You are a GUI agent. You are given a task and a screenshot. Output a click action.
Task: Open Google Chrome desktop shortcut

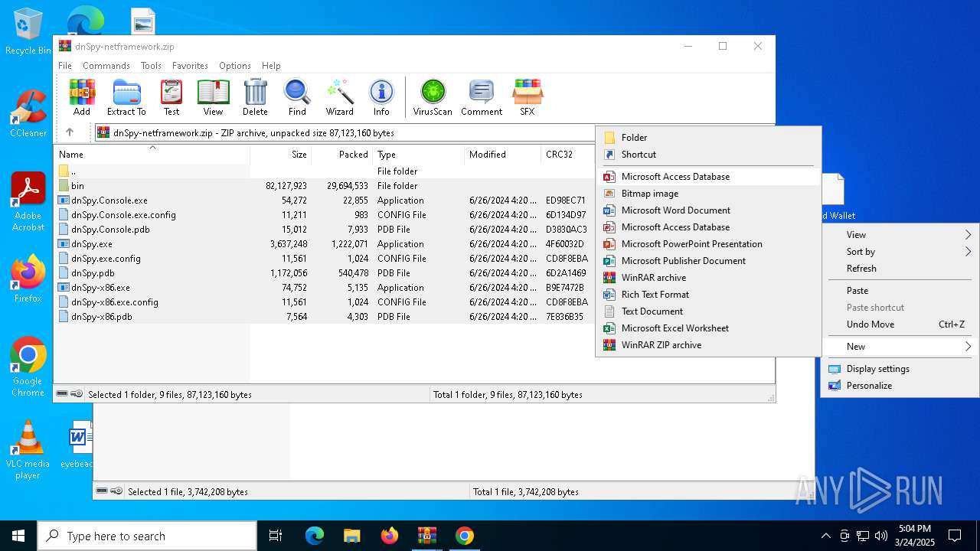click(x=28, y=367)
